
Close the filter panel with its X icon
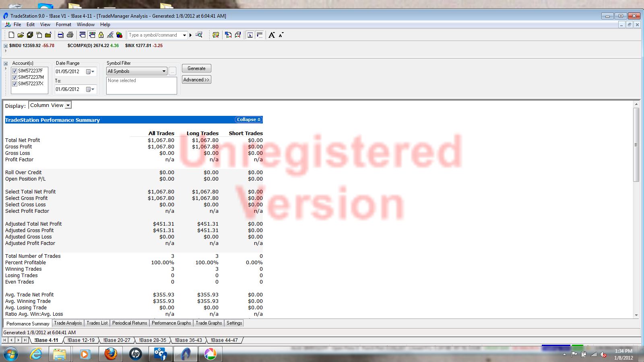click(6, 64)
